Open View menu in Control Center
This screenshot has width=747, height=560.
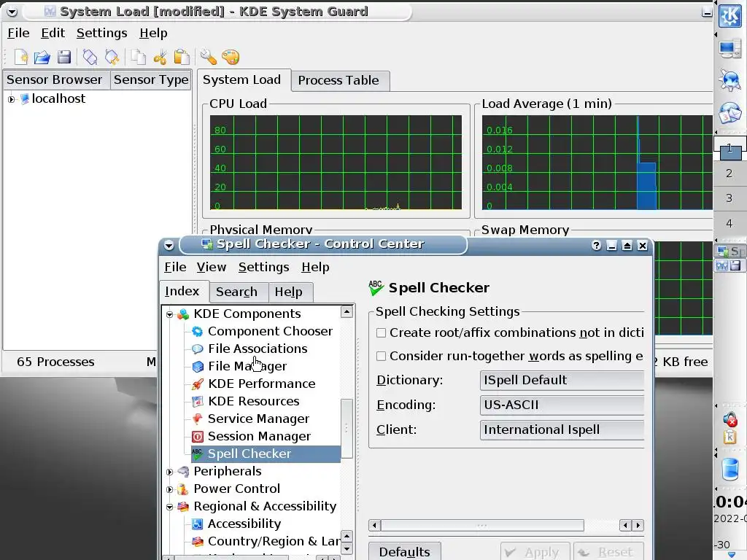[211, 267]
